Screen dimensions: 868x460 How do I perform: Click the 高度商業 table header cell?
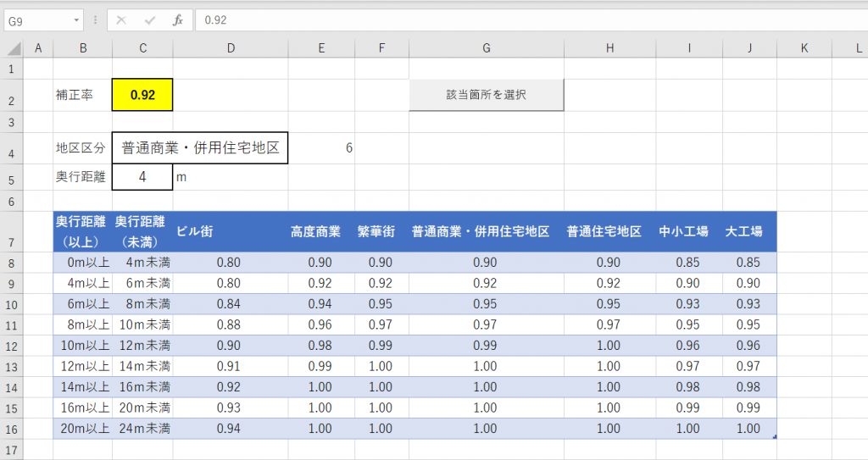pyautogui.click(x=321, y=231)
